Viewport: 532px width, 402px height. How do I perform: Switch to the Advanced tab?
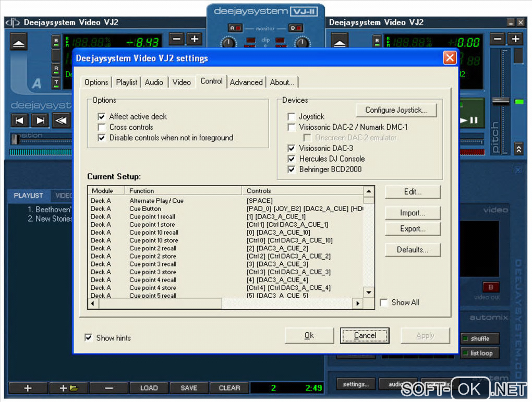click(x=246, y=82)
